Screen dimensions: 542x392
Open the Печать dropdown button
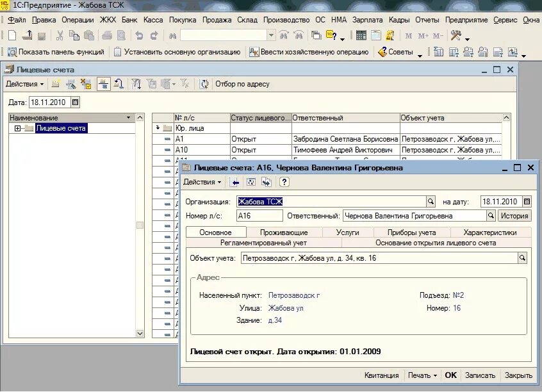point(422,375)
